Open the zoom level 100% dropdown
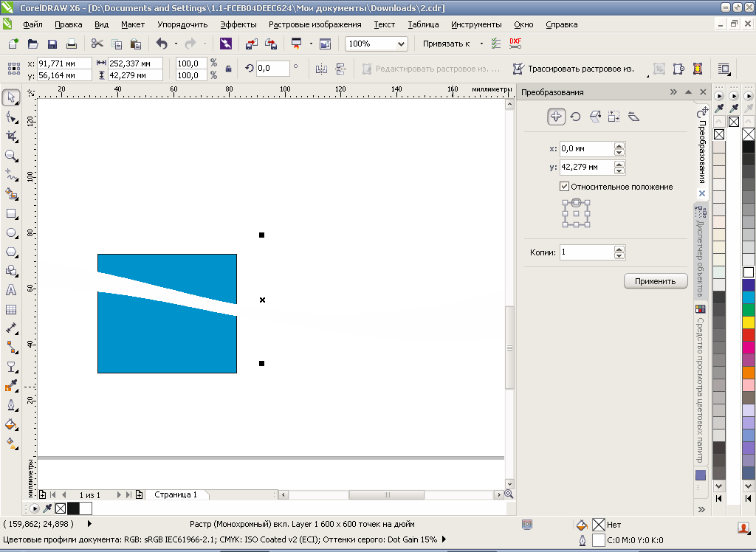This screenshot has height=552, width=756. tap(401, 44)
